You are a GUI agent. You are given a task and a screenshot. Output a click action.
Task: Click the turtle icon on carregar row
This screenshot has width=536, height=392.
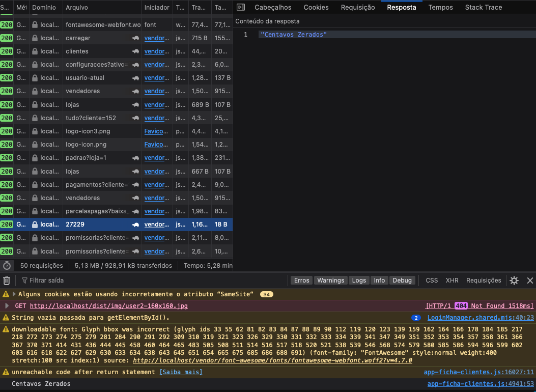(136, 38)
